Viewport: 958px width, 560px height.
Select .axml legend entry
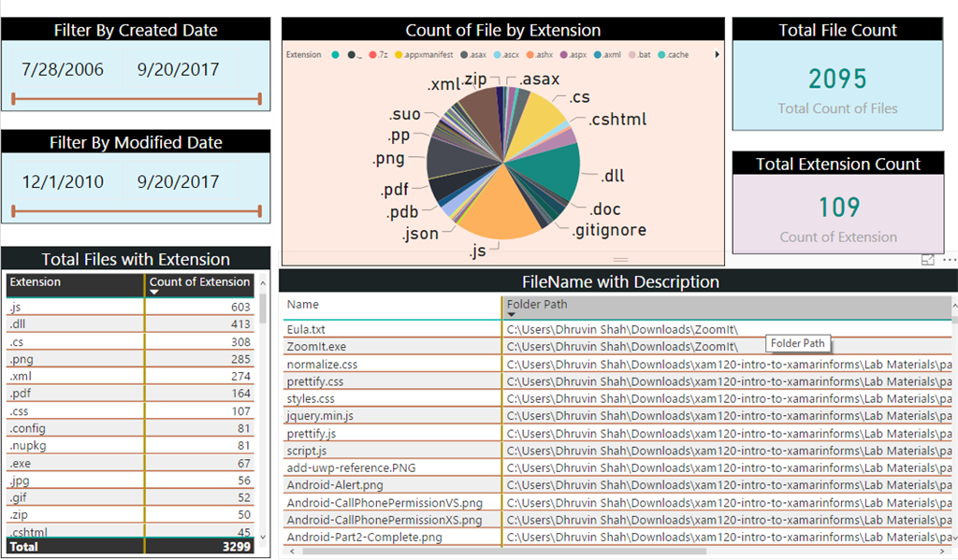607,54
